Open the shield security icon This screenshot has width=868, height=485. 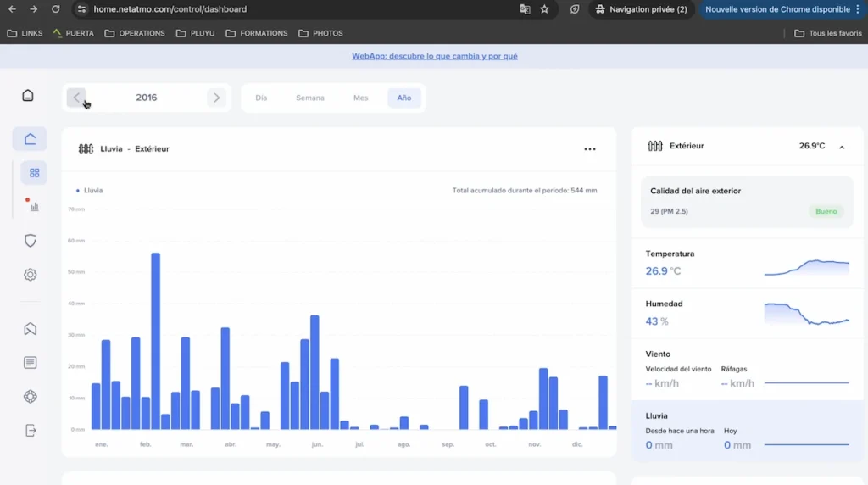point(30,240)
